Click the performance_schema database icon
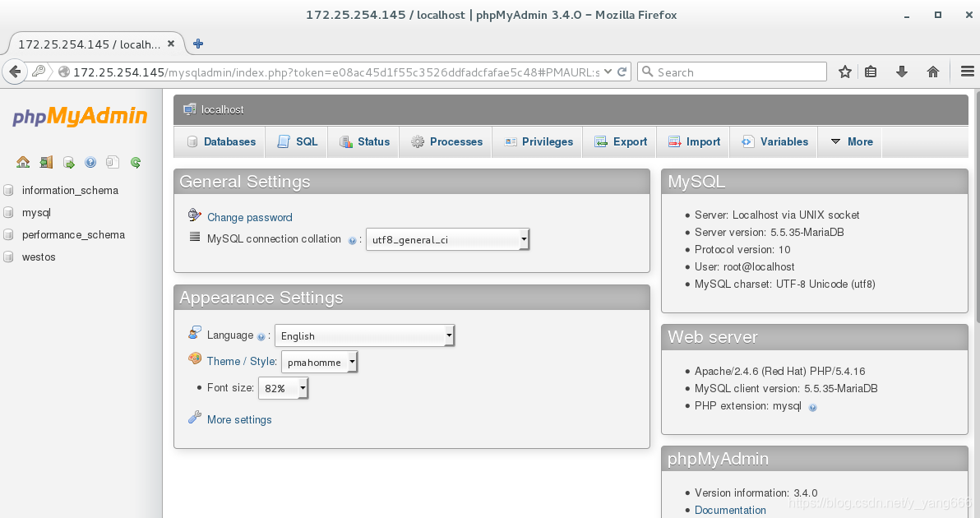This screenshot has width=980, height=518. pyautogui.click(x=9, y=235)
